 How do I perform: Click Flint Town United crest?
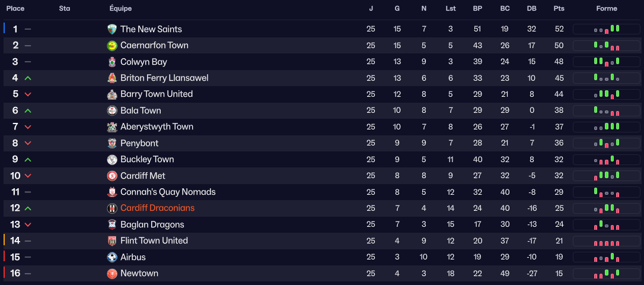pos(112,241)
